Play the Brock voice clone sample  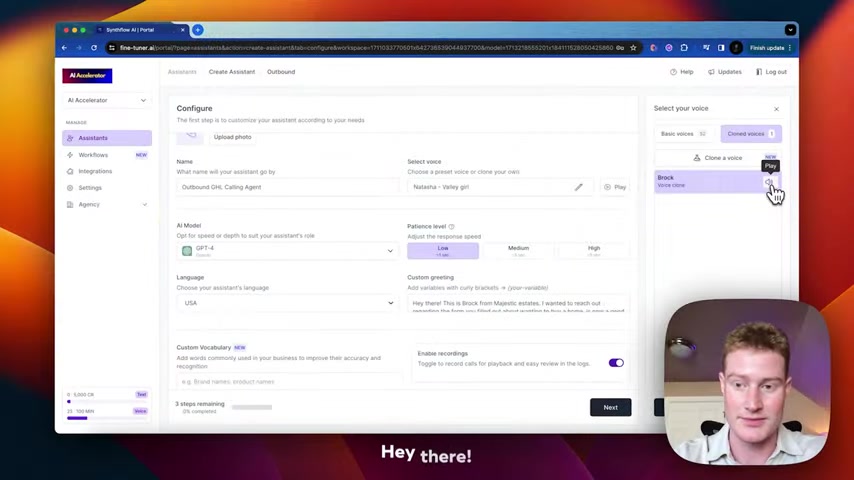[768, 182]
